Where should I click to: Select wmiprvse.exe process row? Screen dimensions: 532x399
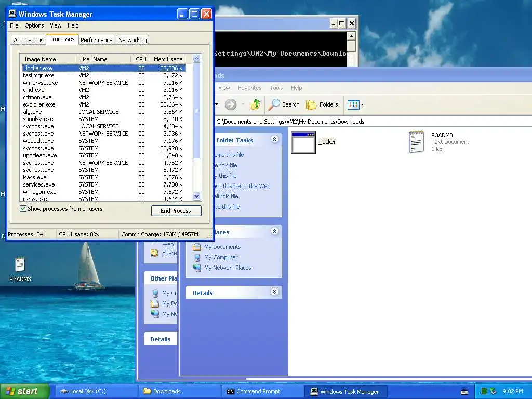pyautogui.click(x=104, y=83)
